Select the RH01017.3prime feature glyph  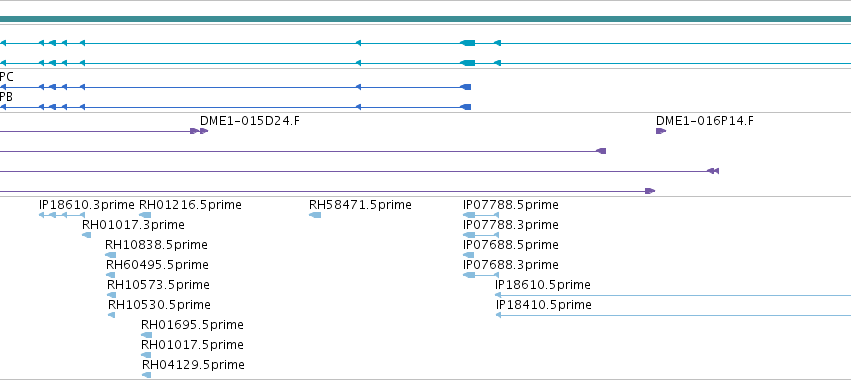(x=87, y=235)
